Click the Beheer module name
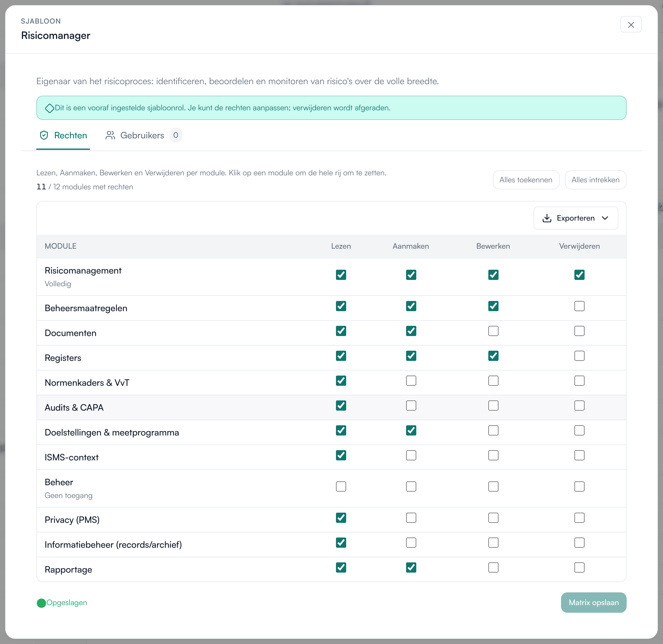Screen dimensions: 663x644 click(59, 482)
